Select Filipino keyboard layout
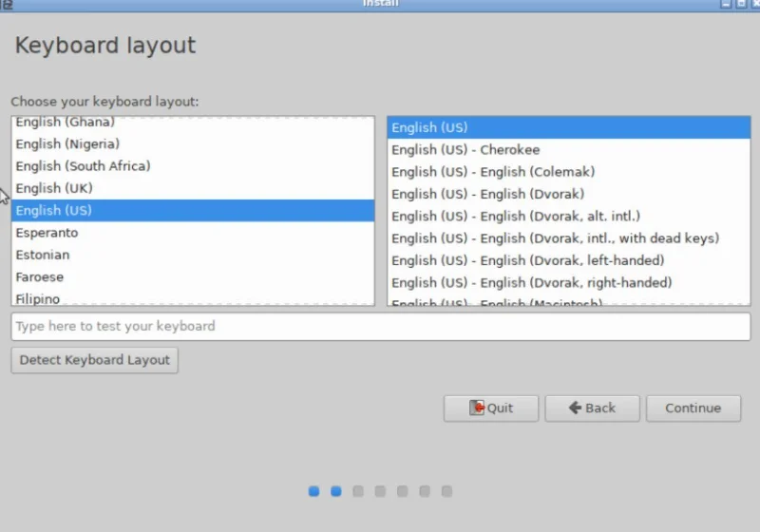The image size is (760, 532). tap(193, 298)
